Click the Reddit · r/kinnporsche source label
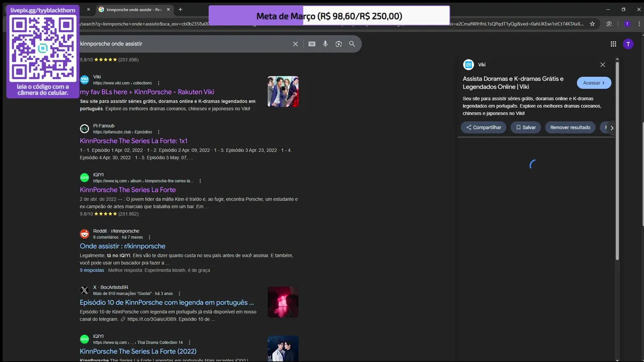 point(116,231)
